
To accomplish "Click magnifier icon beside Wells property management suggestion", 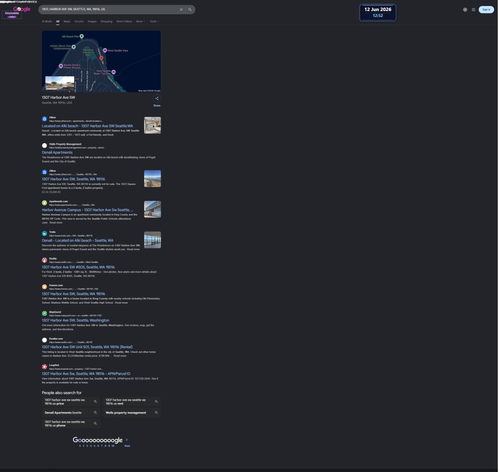I will click(156, 413).
